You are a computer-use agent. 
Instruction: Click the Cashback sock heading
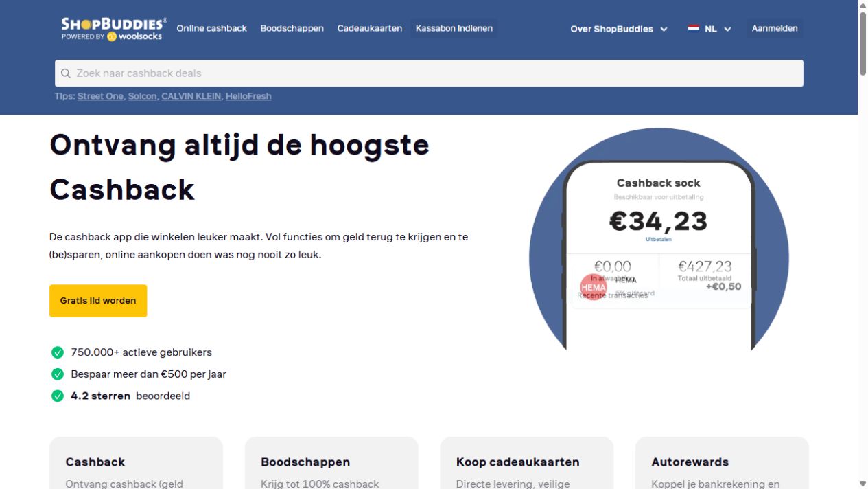pyautogui.click(x=659, y=183)
